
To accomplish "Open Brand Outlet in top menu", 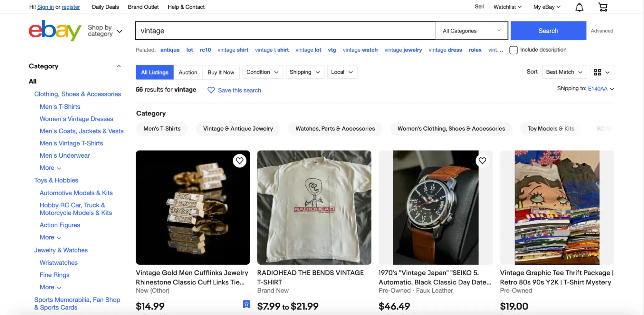I will tap(143, 7).
